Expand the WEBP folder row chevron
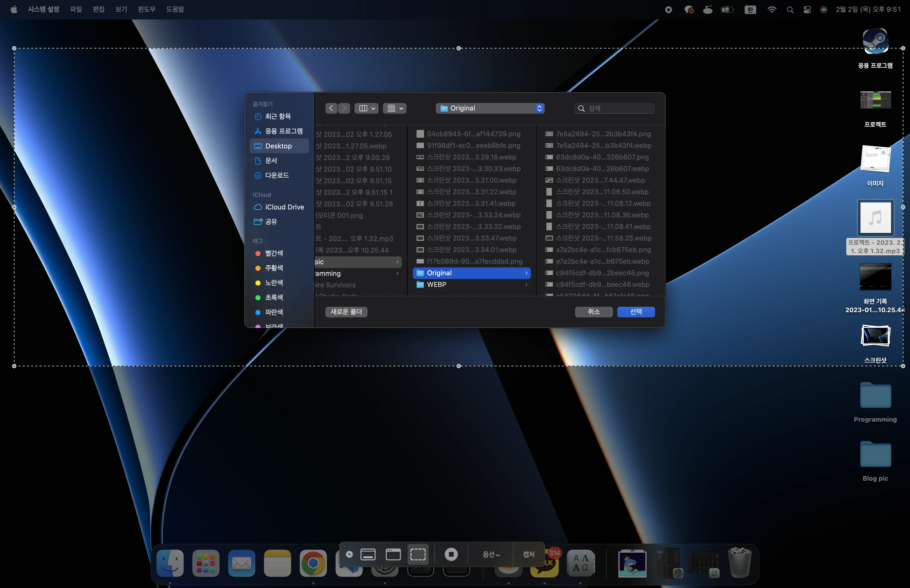 526,285
